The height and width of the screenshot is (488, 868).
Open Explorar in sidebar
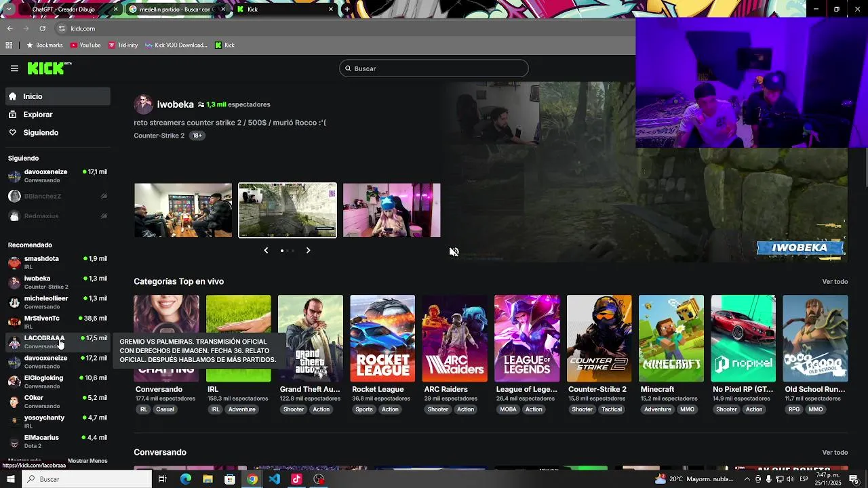click(58, 115)
